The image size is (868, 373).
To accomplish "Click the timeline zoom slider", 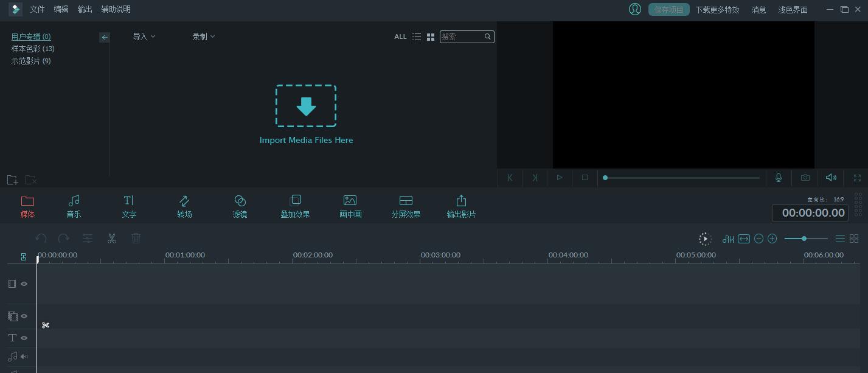I will coord(805,239).
